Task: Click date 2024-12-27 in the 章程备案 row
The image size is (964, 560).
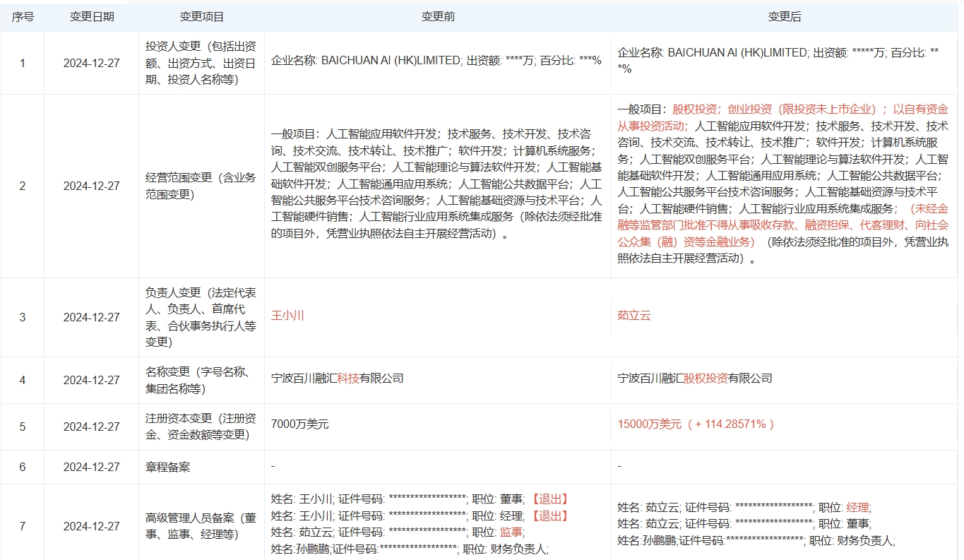Action: 92,467
